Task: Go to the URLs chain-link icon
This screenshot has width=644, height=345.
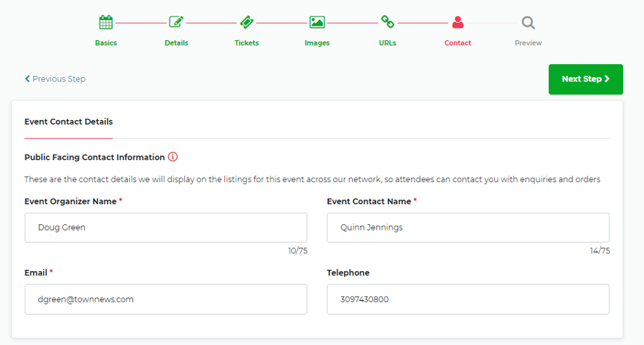Action: [387, 22]
